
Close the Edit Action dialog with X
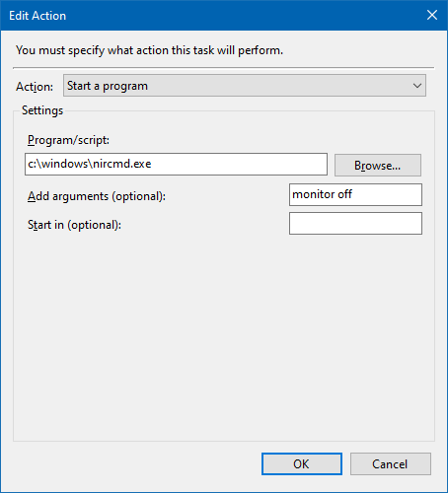432,15
